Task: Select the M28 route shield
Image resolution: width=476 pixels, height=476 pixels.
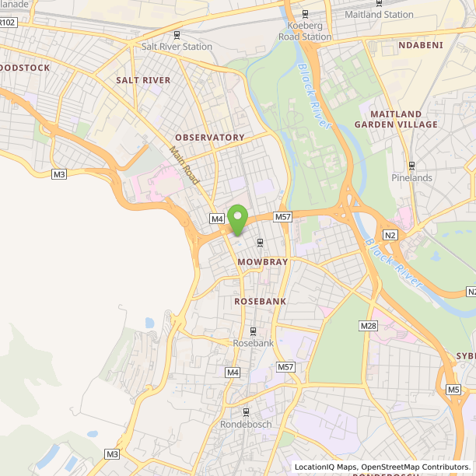Action: [368, 326]
